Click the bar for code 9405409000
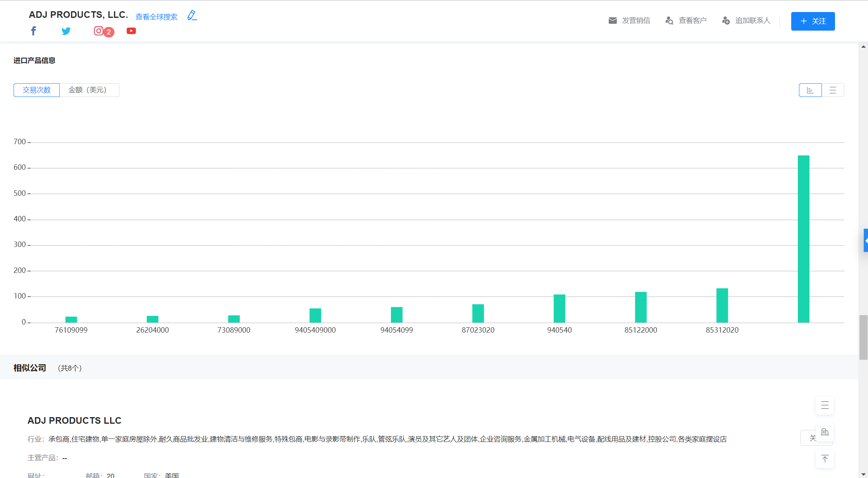 pyautogui.click(x=315, y=316)
